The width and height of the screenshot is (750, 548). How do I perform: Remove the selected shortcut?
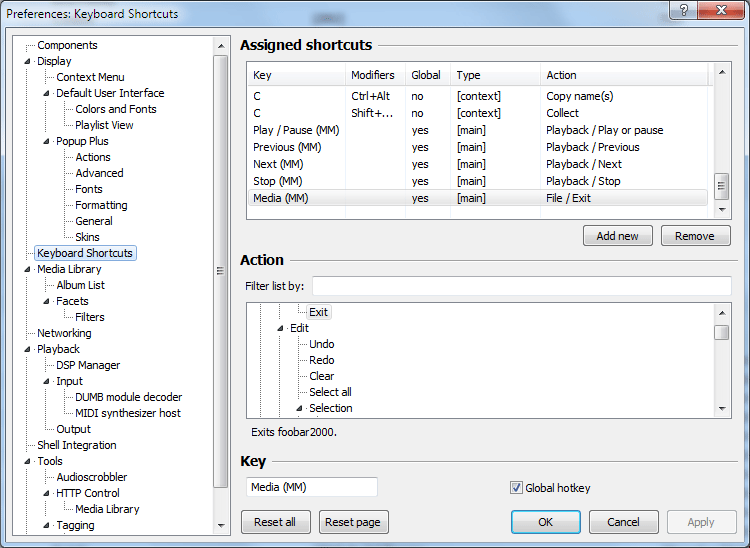[694, 236]
